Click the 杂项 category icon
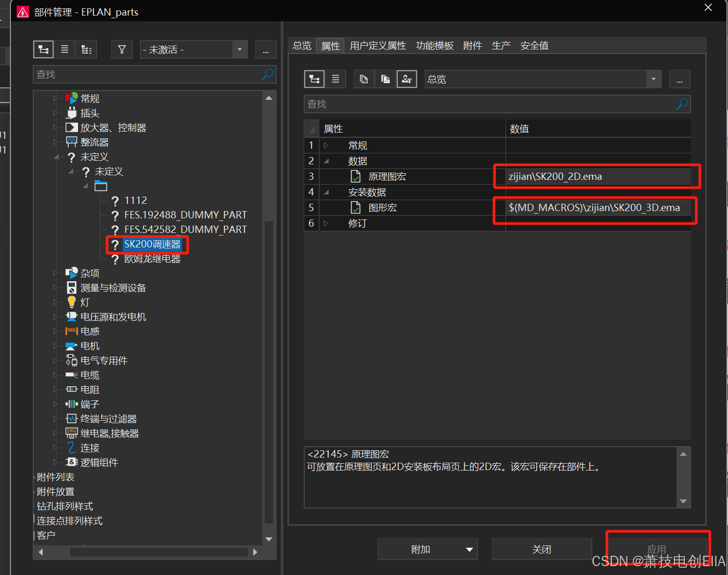The height and width of the screenshot is (575, 728). (71, 273)
